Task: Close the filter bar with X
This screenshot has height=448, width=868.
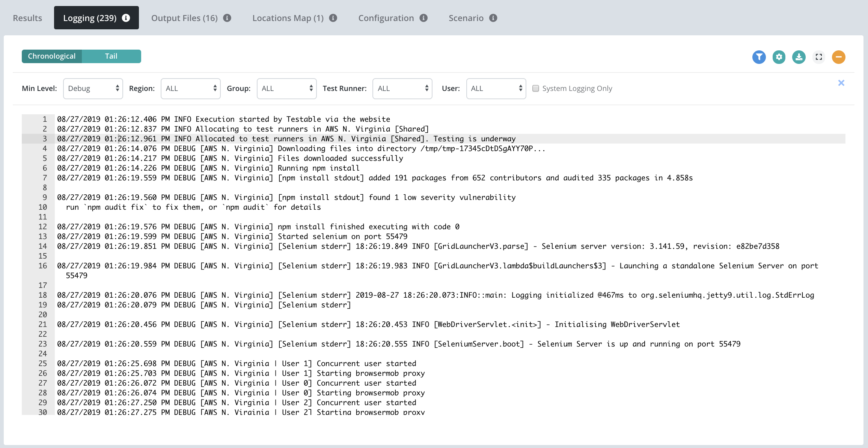Action: click(841, 83)
